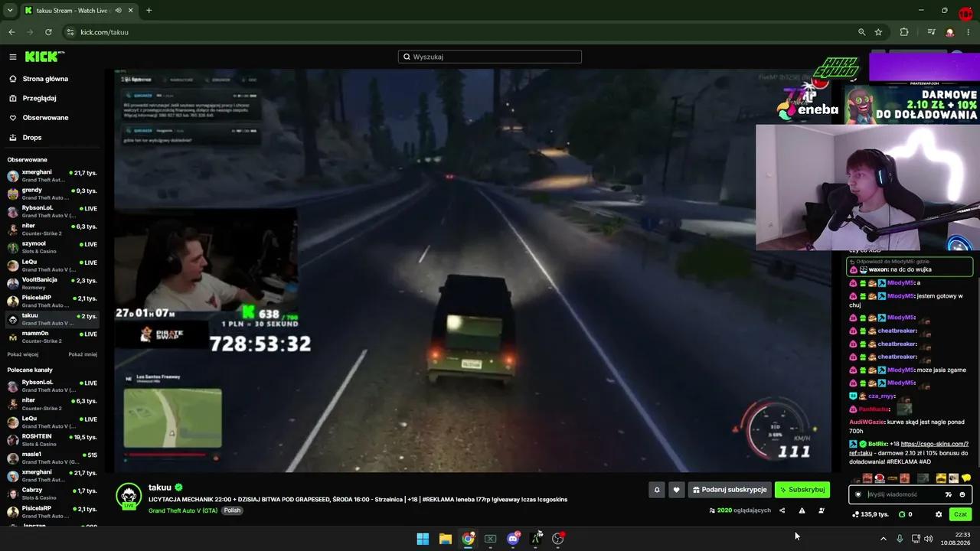Click the Kick coins counter showing 0
Viewport: 980px width, 551px height.
(906, 514)
